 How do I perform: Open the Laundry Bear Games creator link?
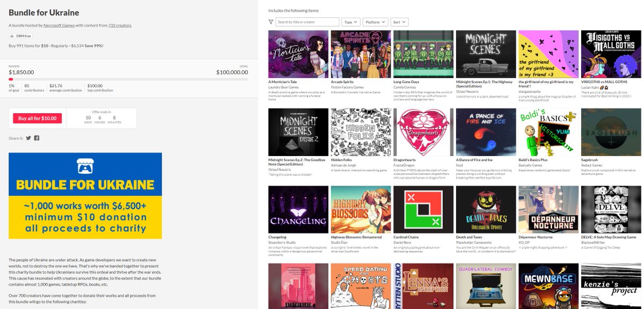(284, 87)
